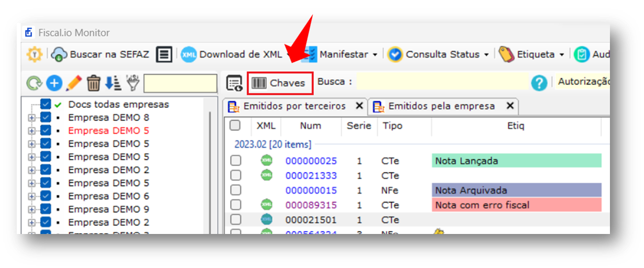The image size is (644, 268).
Task: Open document number 000089315
Action: 311,205
